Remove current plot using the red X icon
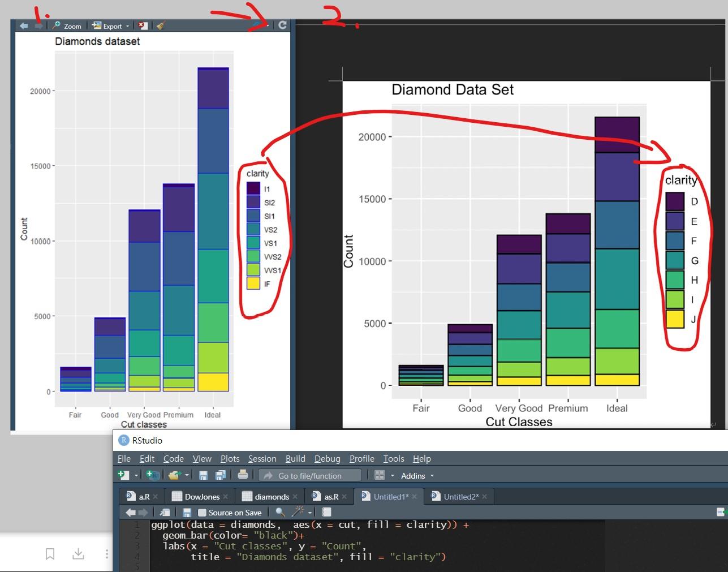 pos(141,25)
